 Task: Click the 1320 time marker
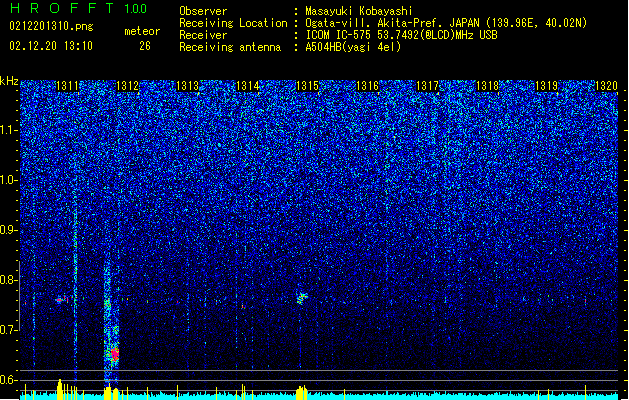tap(606, 86)
